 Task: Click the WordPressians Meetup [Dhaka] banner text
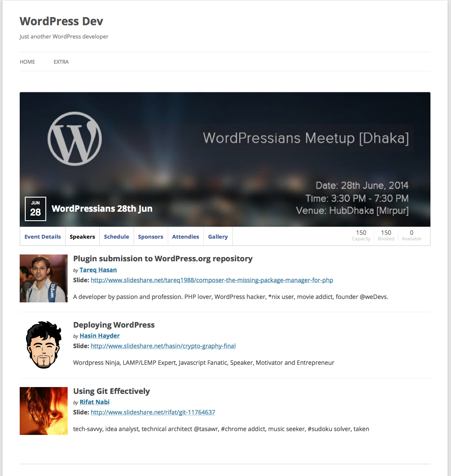pos(306,138)
